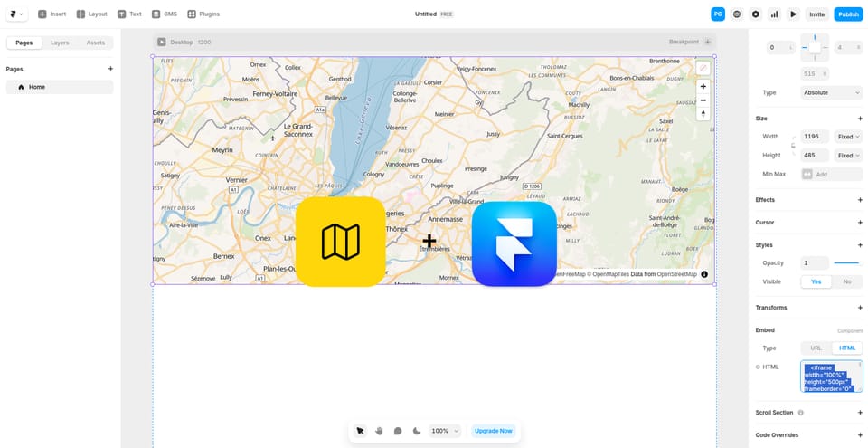The image size is (868, 448).
Task: Open the Plugins menu
Action: click(203, 14)
